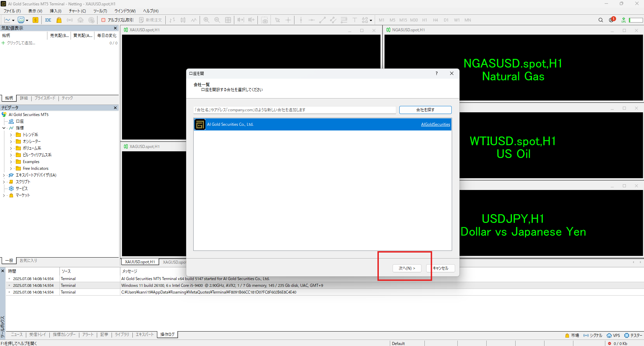Image resolution: width=644 pixels, height=346 pixels.
Task: Open the AIGoldSecurities link
Action: pos(435,124)
